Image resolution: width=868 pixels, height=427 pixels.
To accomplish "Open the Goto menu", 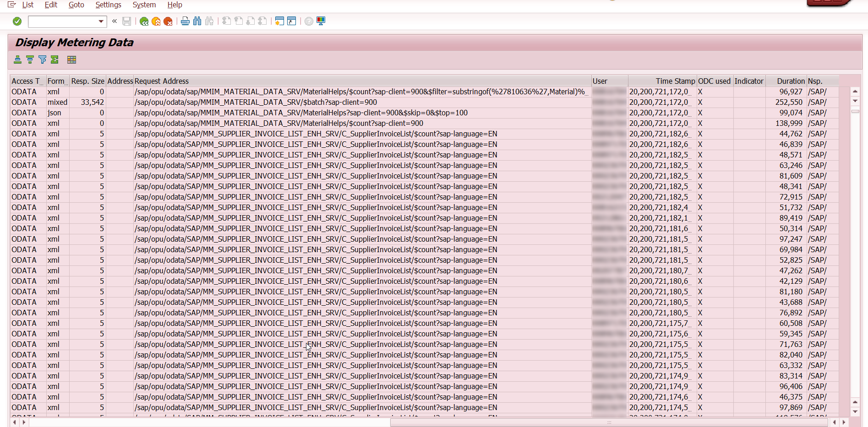I will tap(76, 5).
